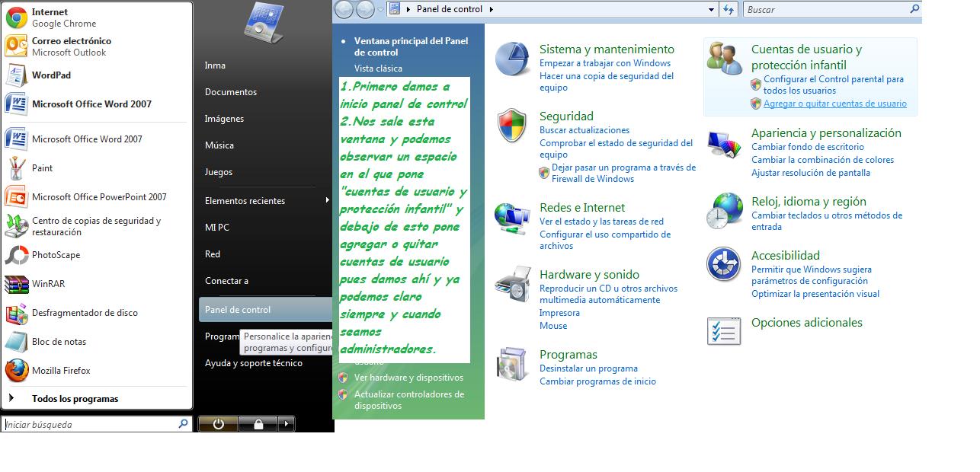Screen dimensions: 980x472
Task: Expand shutdown options arrow beside lock button
Action: [286, 424]
